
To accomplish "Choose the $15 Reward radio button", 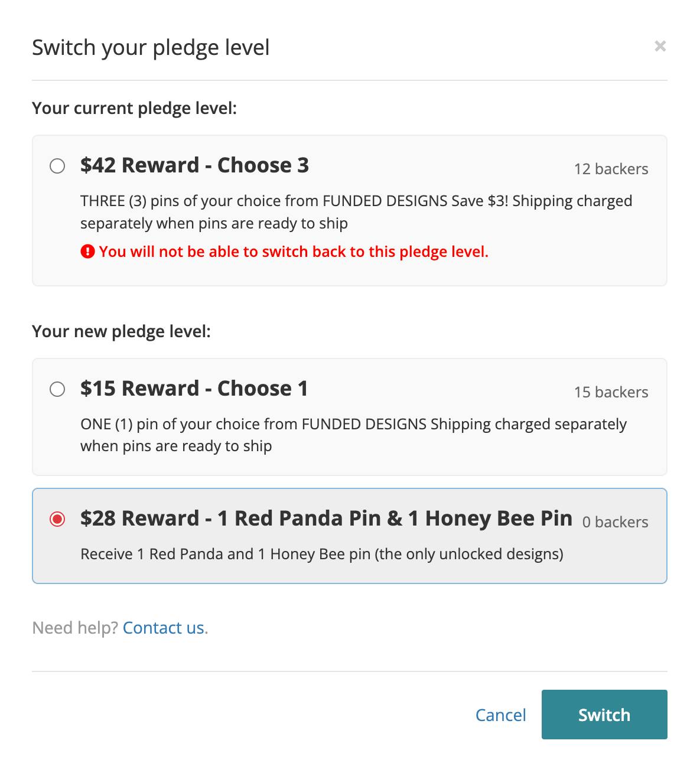I will pos(57,389).
